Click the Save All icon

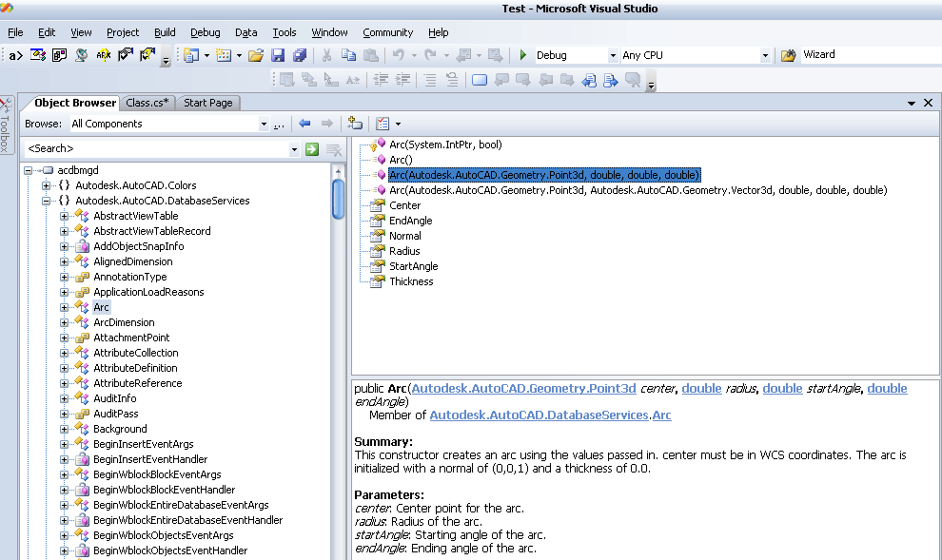(300, 55)
